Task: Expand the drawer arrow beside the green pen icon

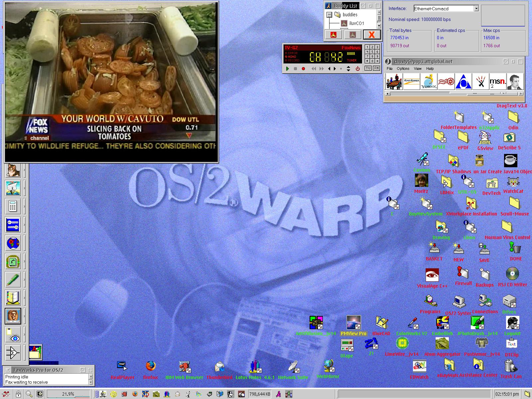Action: pos(24,280)
